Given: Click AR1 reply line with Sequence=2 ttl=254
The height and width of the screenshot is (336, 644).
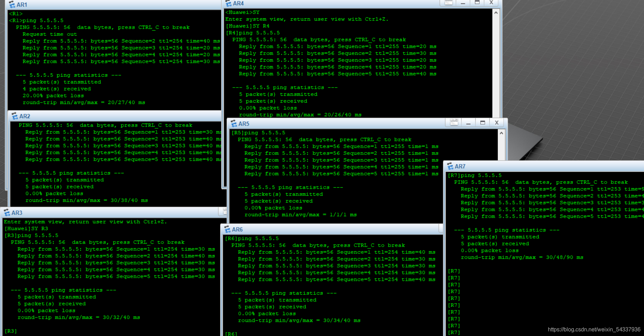Looking at the screenshot, I should (121, 41).
